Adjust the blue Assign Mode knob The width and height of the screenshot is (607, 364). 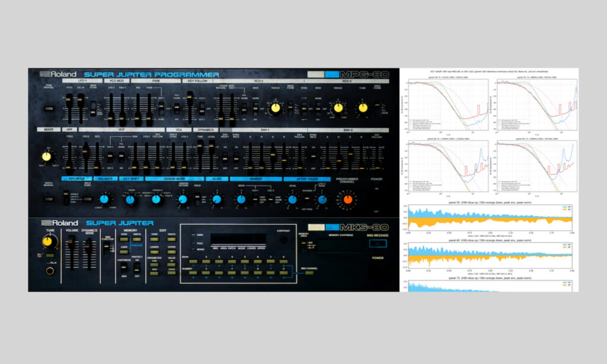tap(156, 199)
